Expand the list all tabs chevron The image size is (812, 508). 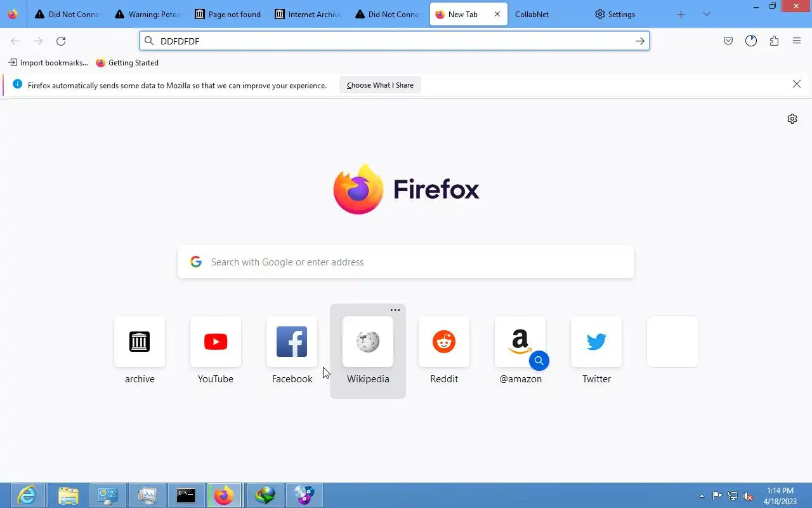click(x=707, y=14)
